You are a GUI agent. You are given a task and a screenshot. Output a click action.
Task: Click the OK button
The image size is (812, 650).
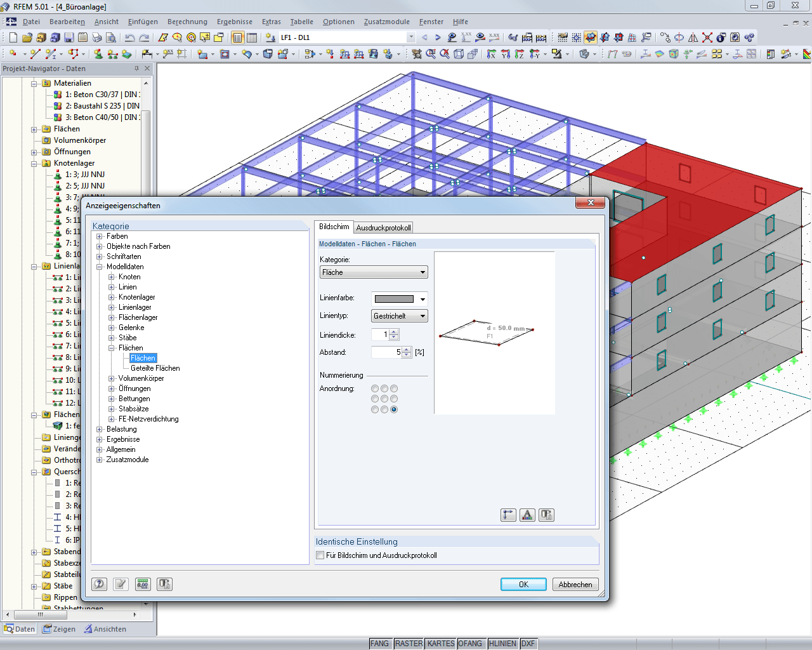click(x=523, y=585)
